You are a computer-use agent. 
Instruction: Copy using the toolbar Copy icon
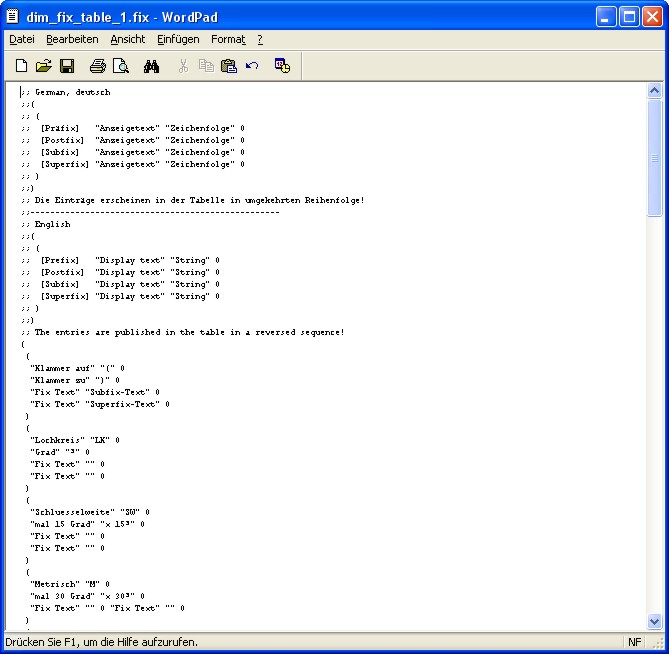pyautogui.click(x=206, y=66)
